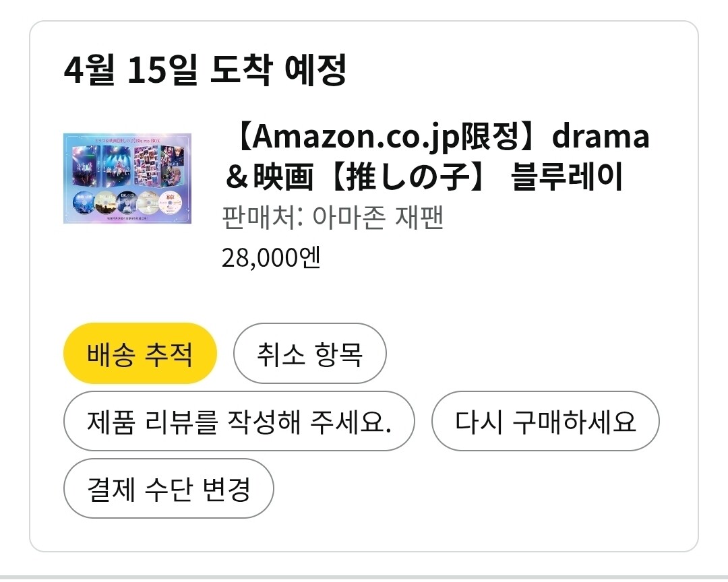Click the 【推しの子】 text in the title
The width and height of the screenshot is (728, 582).
pyautogui.click(x=406, y=176)
